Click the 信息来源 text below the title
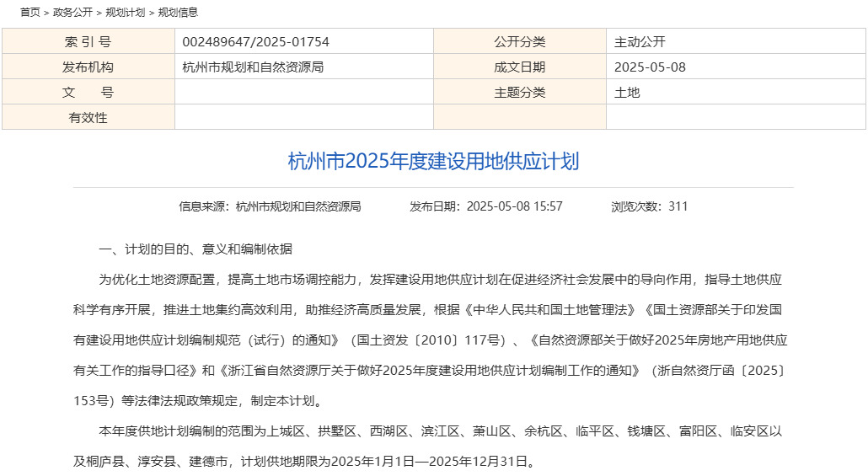Viewport: 868px width, 476px height. tap(270, 206)
